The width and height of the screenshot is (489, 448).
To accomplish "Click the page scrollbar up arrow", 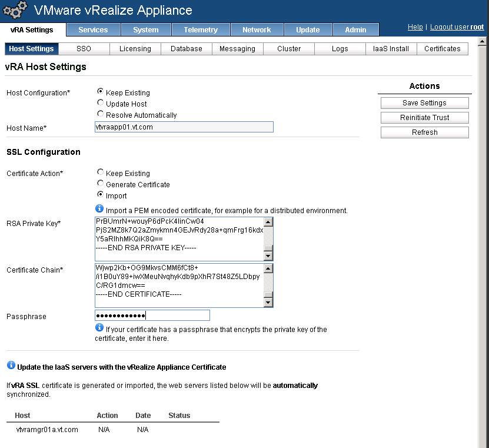I will (x=482, y=41).
